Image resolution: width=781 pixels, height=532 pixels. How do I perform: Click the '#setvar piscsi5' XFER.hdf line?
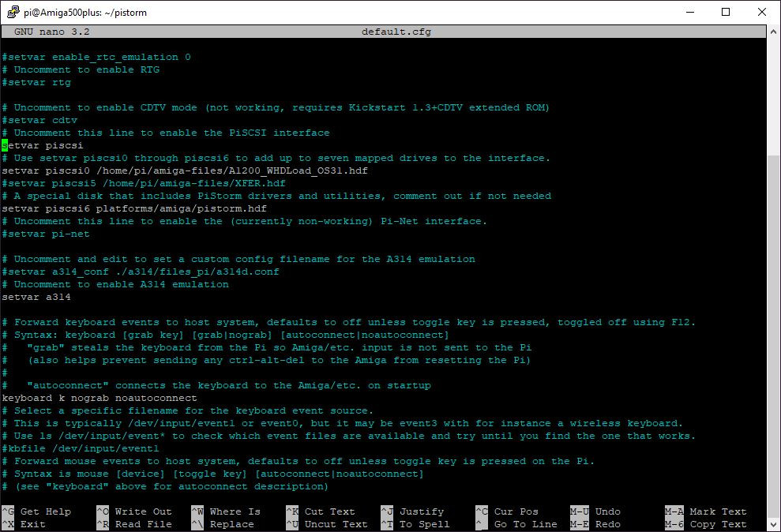tap(144, 183)
